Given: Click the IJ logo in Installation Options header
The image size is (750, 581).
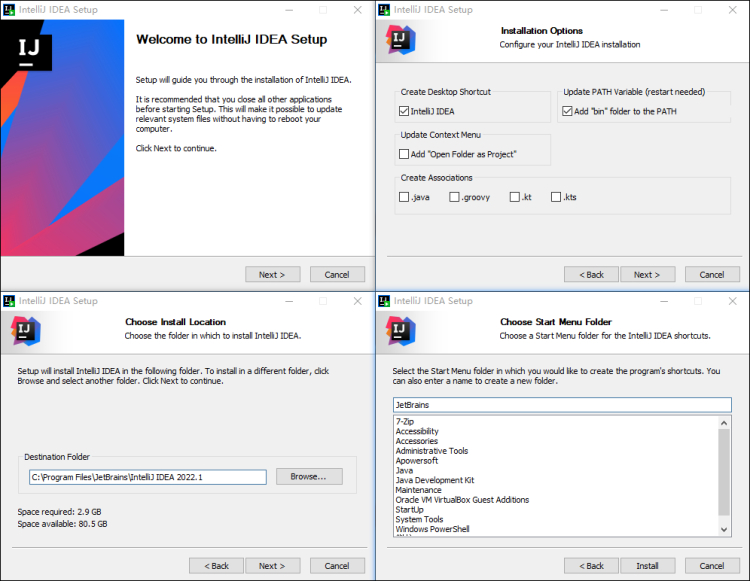Looking at the screenshot, I should point(400,40).
